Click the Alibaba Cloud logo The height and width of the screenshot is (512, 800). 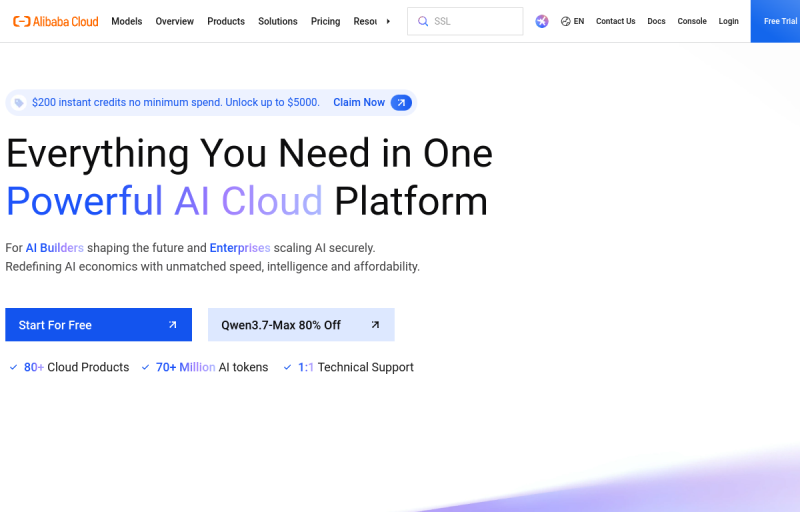coord(56,21)
